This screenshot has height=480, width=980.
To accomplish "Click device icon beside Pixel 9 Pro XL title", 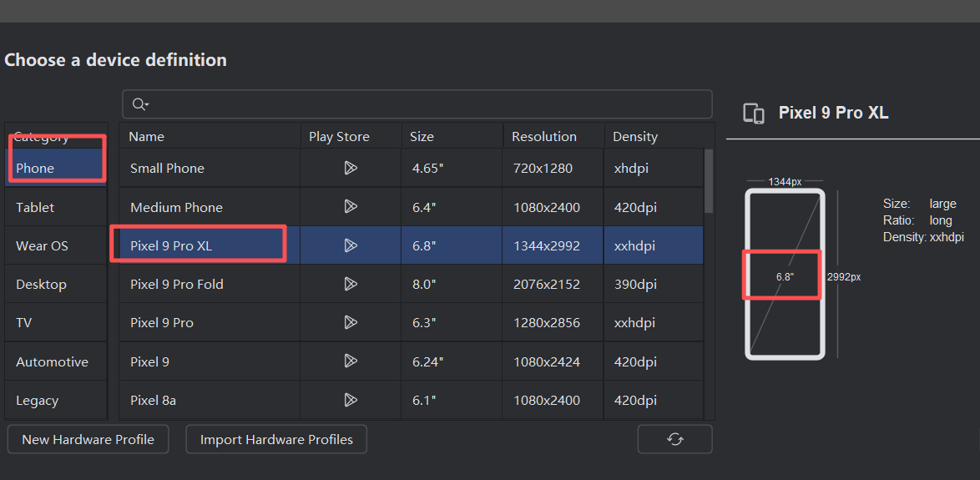I will point(754,114).
